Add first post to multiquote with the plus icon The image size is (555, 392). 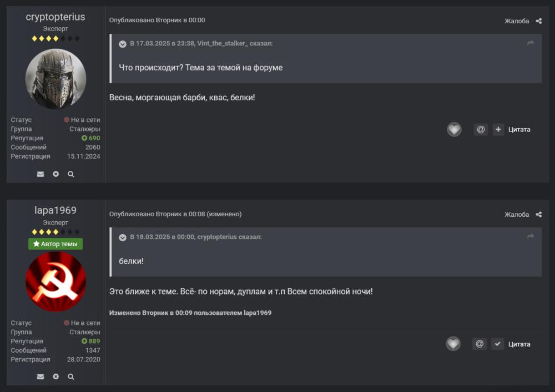coord(498,129)
